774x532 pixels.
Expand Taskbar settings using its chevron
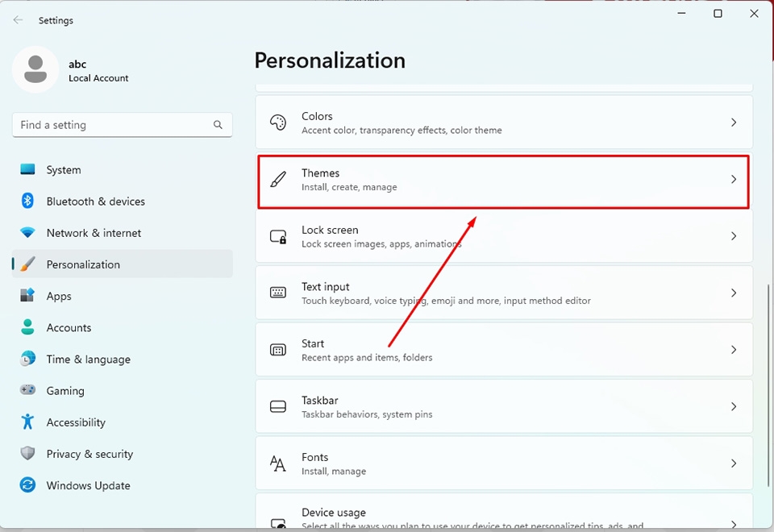click(x=734, y=406)
